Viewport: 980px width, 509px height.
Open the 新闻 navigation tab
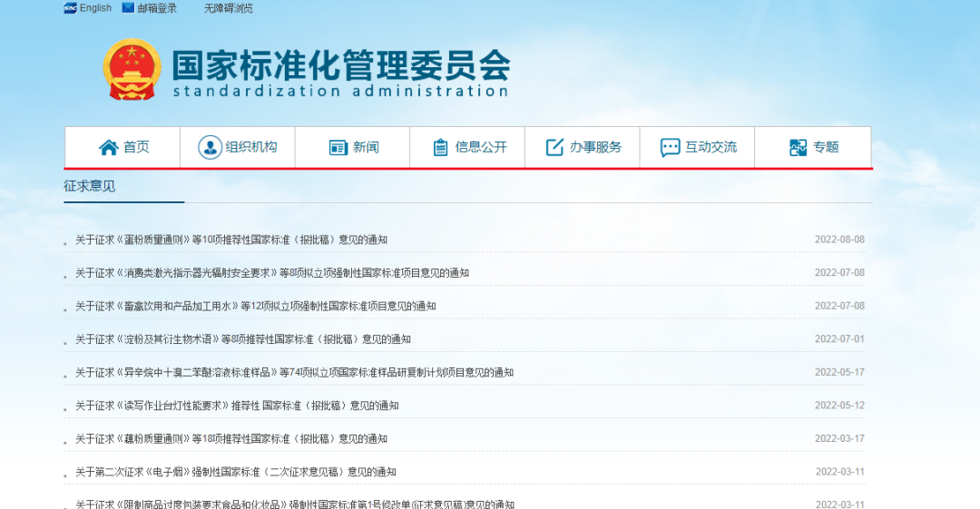(352, 148)
